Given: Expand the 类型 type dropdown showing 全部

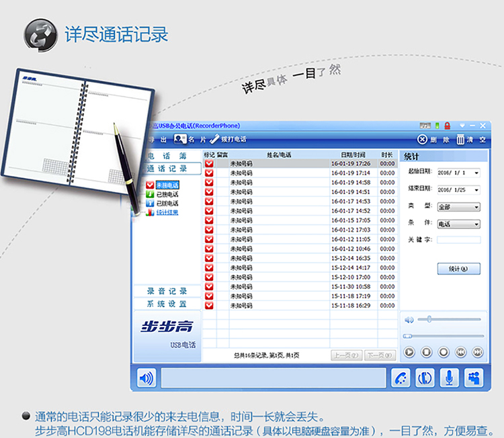Looking at the screenshot, I should point(476,208).
